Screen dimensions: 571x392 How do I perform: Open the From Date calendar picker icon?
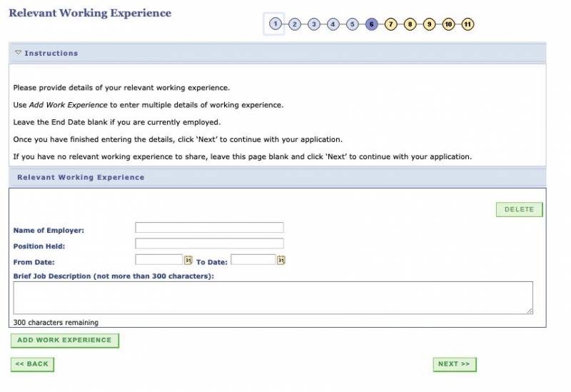point(188,261)
